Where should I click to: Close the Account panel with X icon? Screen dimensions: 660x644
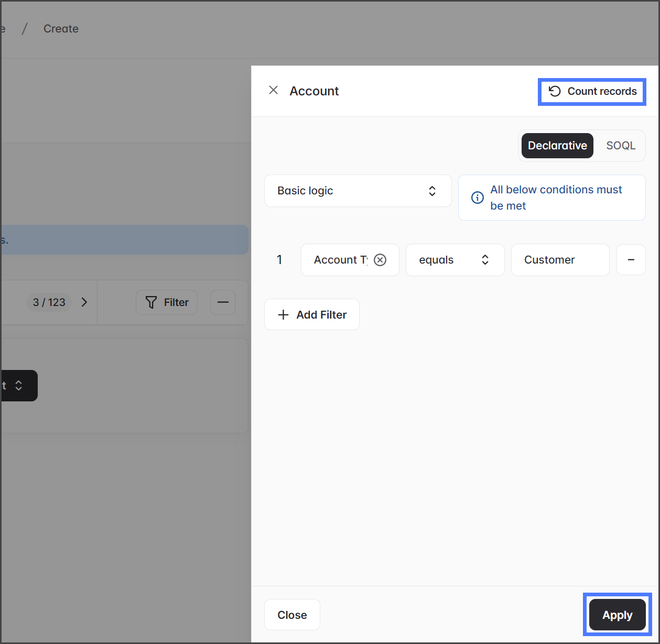click(x=273, y=91)
